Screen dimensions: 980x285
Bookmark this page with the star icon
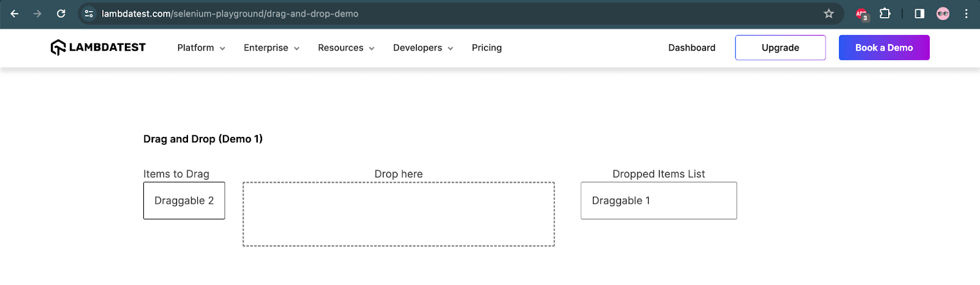coord(829,13)
